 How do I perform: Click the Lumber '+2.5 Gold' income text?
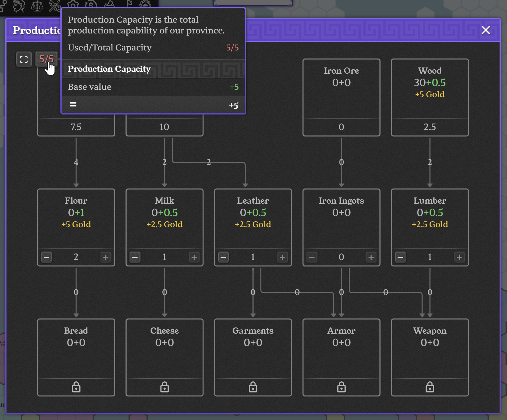(x=430, y=224)
